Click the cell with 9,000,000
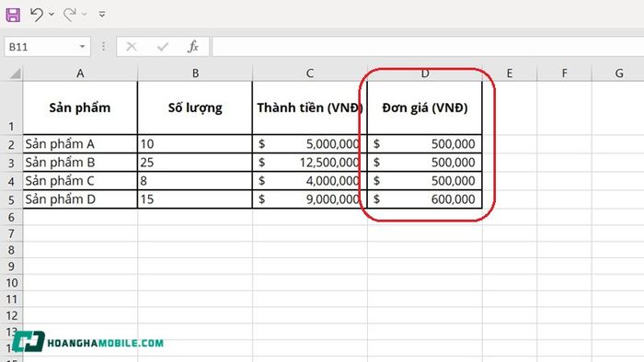The height and width of the screenshot is (362, 644). pos(310,199)
